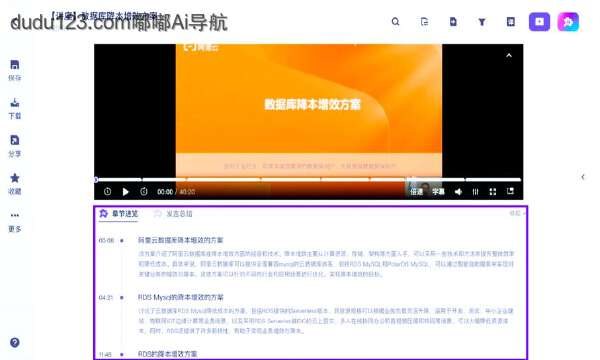Collapse the video player using the top-right chevron

pyautogui.click(x=509, y=55)
